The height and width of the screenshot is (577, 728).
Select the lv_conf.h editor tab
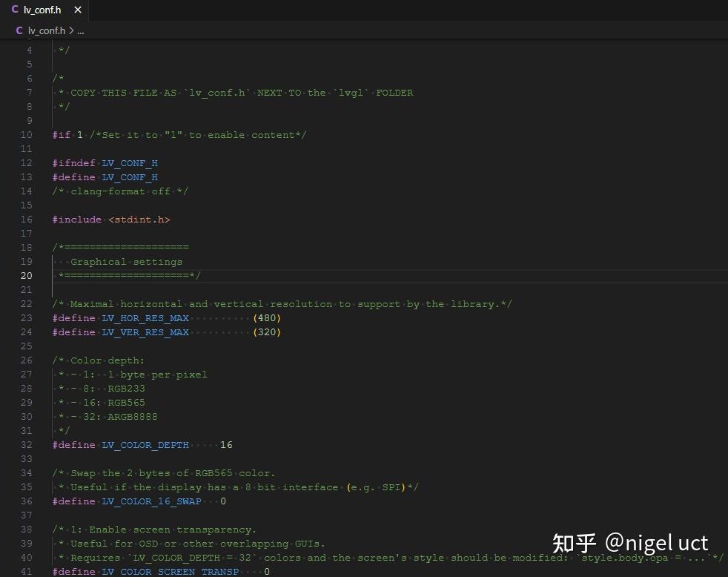coord(44,10)
